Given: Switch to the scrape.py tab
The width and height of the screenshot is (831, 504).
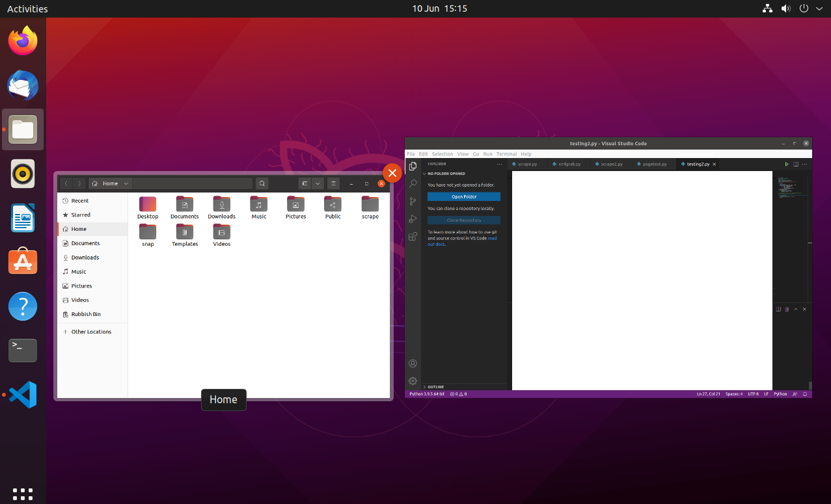Looking at the screenshot, I should (526, 164).
